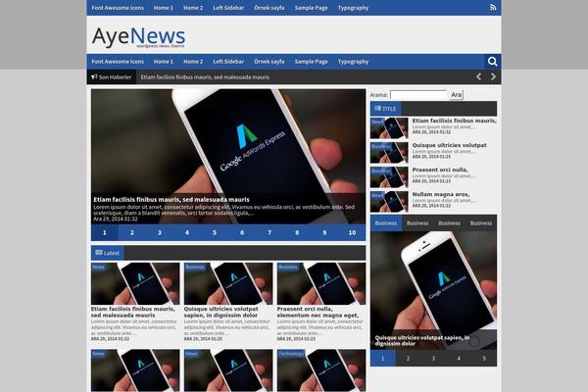Open Latest article Quisque ultricies volutpat sapien
The image size is (588, 392).
point(220,312)
